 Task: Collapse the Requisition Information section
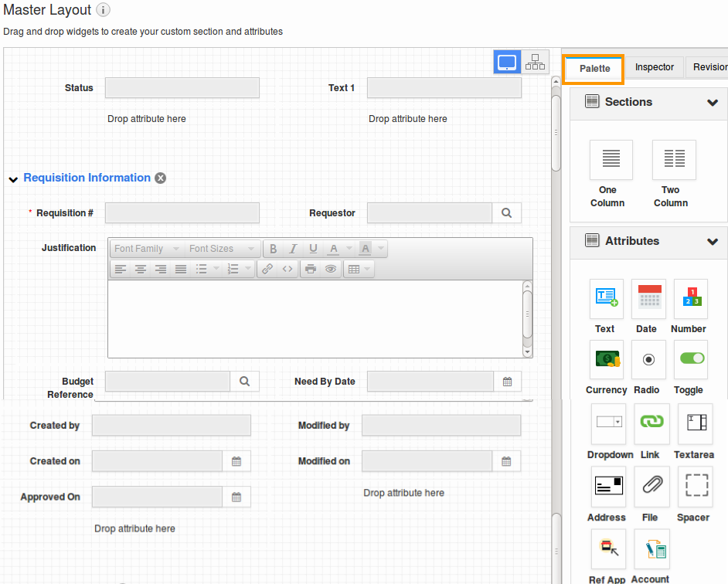pos(13,179)
